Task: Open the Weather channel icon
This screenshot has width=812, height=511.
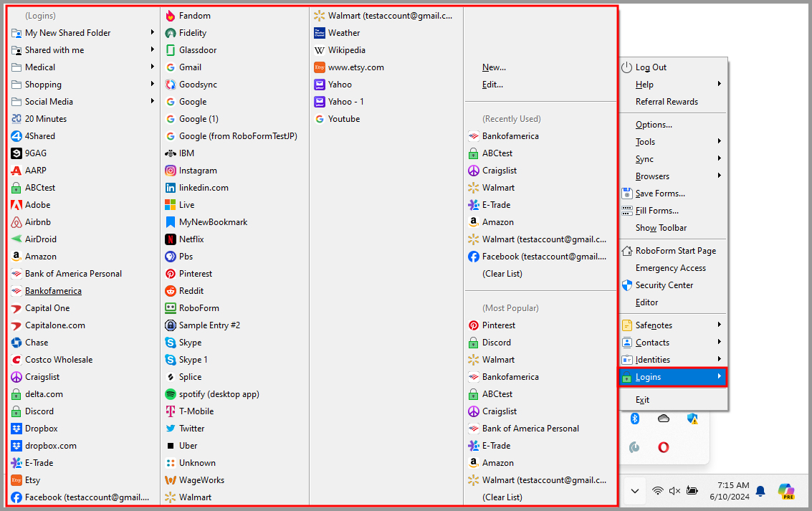Action: pyautogui.click(x=320, y=33)
